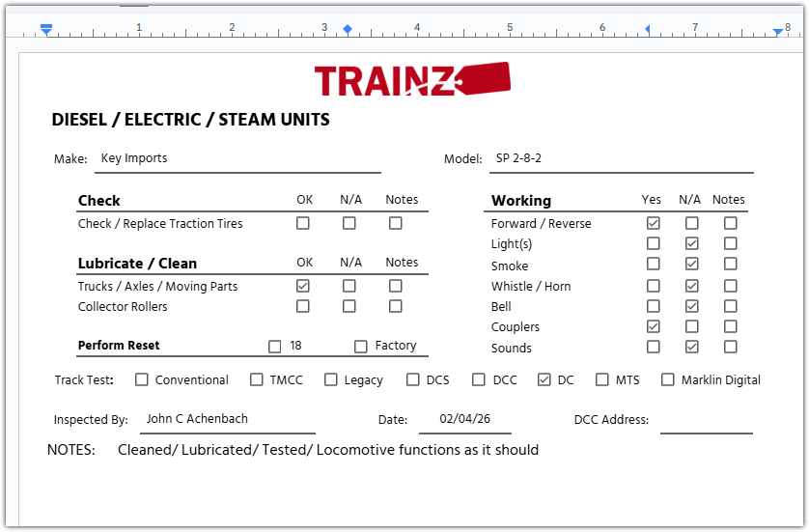Click the left indent marker on the ruler
This screenshot has height=532, width=809.
click(46, 31)
